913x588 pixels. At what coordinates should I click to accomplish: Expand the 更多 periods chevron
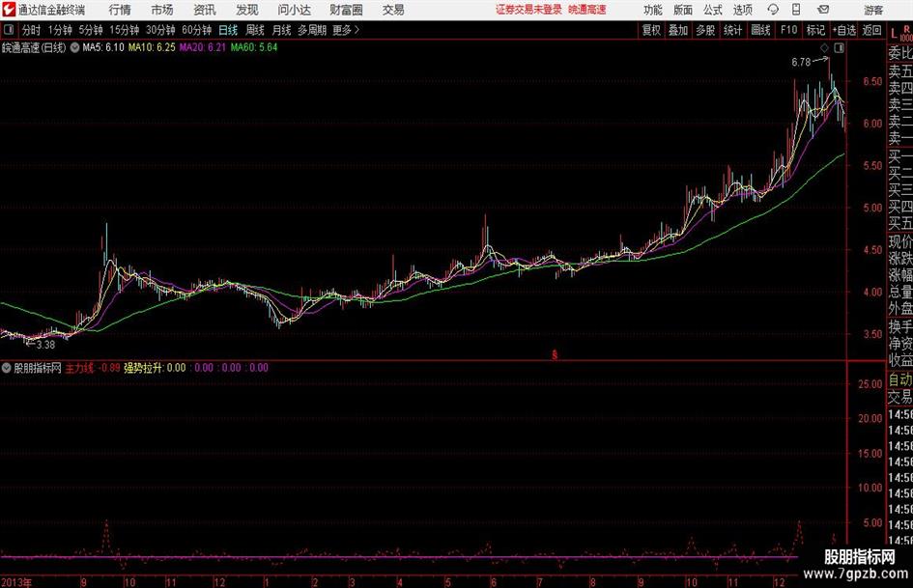point(357,30)
